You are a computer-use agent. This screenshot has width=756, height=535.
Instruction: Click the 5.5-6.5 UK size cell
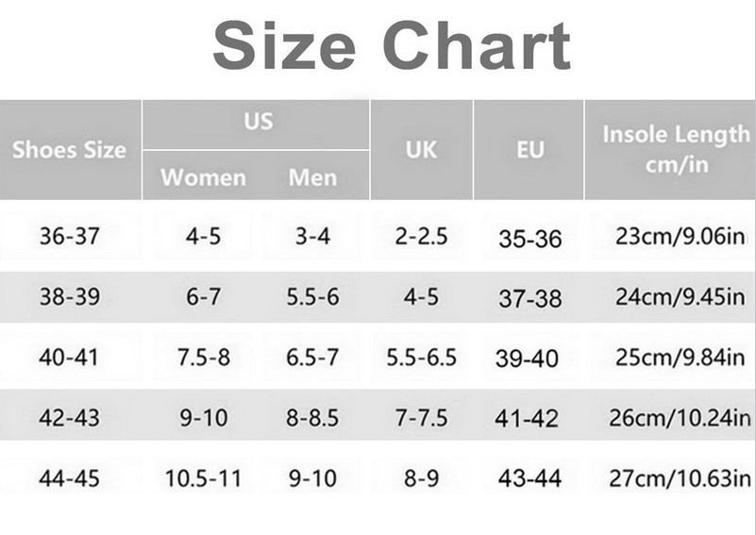pyautogui.click(x=421, y=358)
